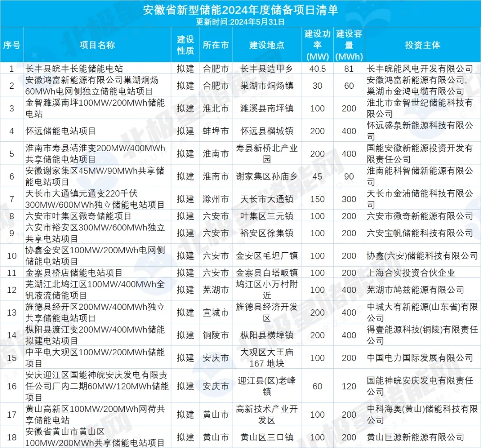Click investor '中国电力国际发展有限公司'
Image resolution: width=481 pixels, height=448 pixels.
point(420,358)
